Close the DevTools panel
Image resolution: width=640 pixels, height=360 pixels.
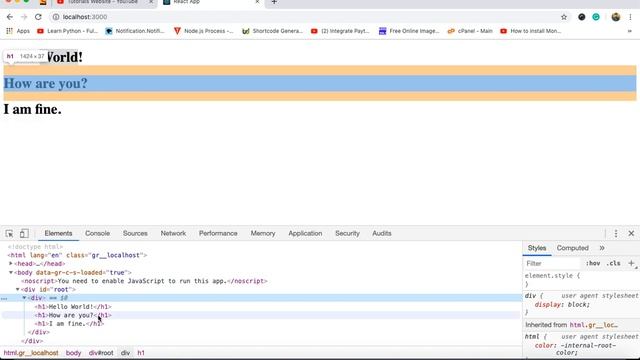[631, 233]
